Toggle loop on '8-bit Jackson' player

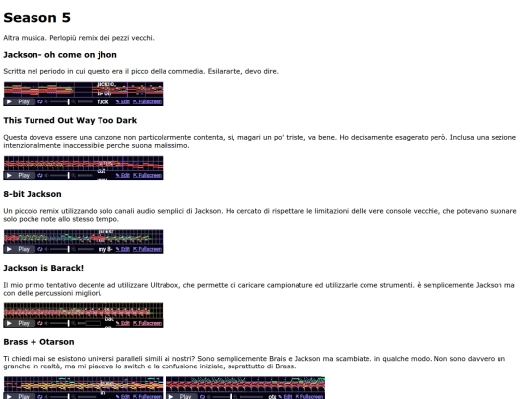click(40, 249)
